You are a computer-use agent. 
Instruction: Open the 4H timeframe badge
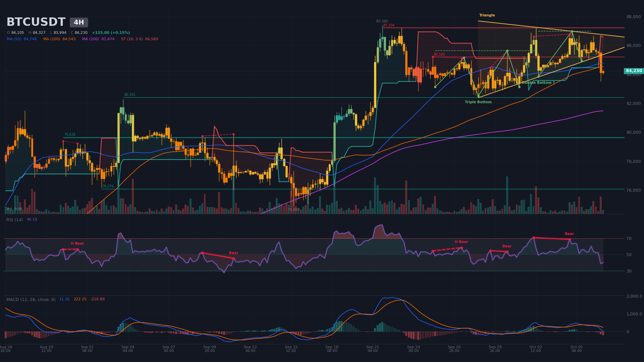tap(79, 23)
